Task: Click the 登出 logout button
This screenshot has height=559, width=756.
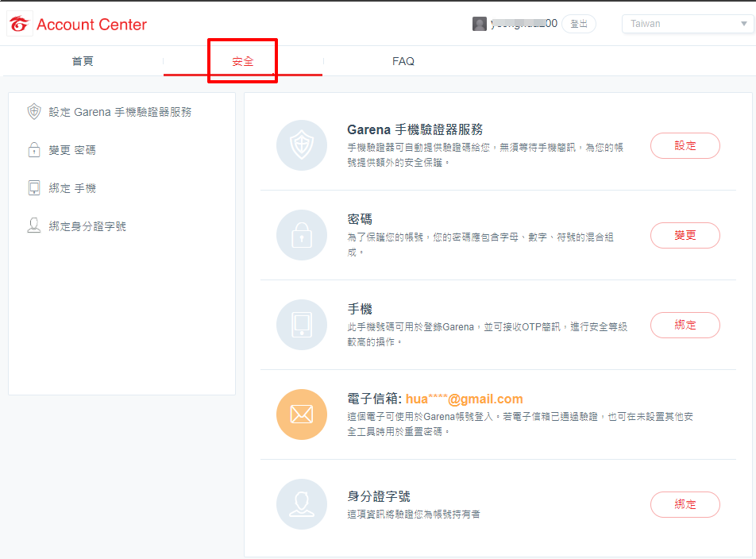Action: coord(579,24)
